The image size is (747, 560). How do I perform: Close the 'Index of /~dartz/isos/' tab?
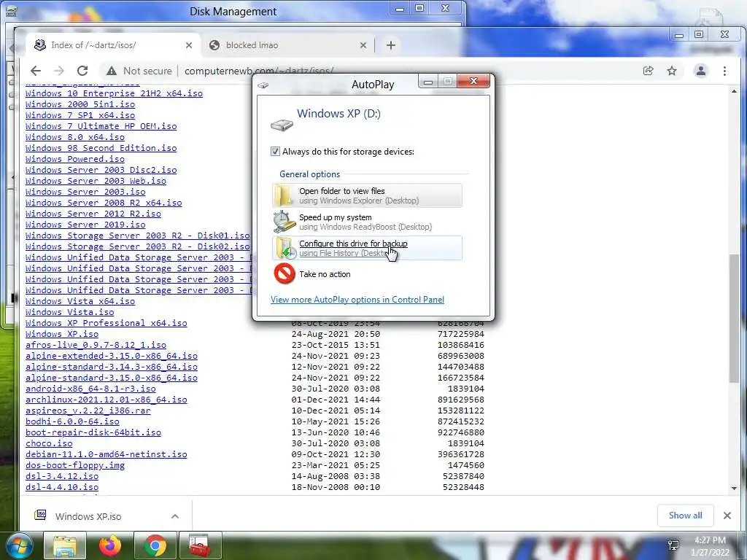(x=189, y=45)
